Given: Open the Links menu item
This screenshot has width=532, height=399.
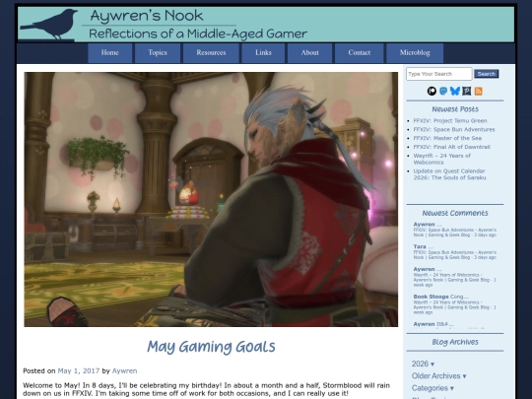Looking at the screenshot, I should point(263,53).
